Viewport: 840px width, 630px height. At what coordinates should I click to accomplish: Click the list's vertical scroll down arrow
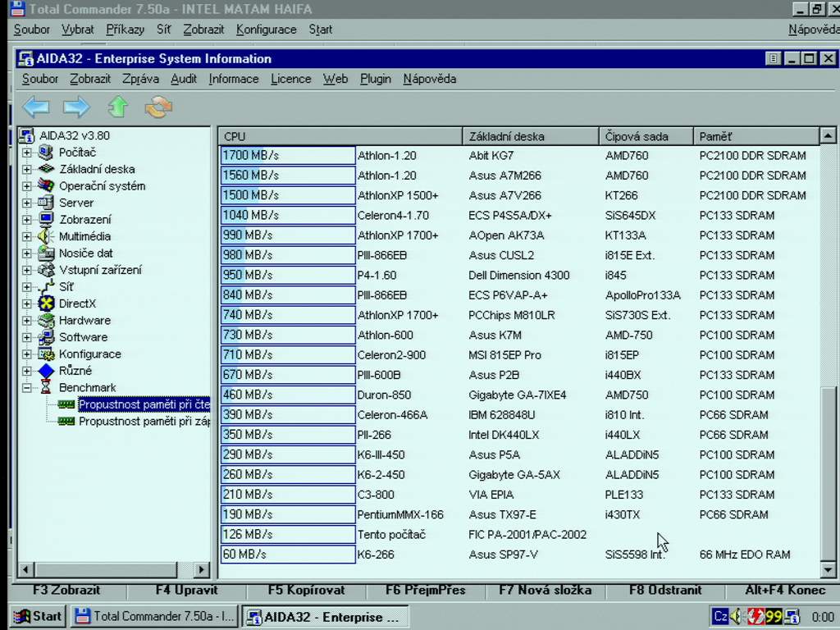pos(828,570)
